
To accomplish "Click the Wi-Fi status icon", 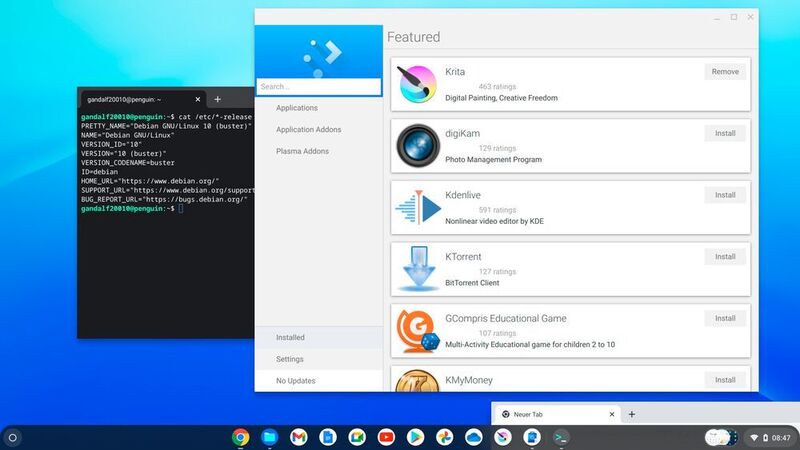I will pyautogui.click(x=754, y=438).
